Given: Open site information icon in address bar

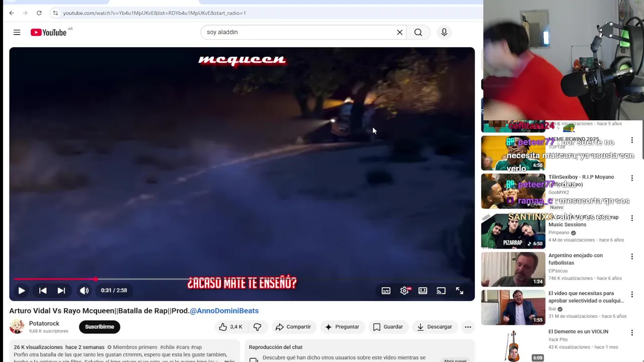Looking at the screenshot, I should (x=55, y=13).
